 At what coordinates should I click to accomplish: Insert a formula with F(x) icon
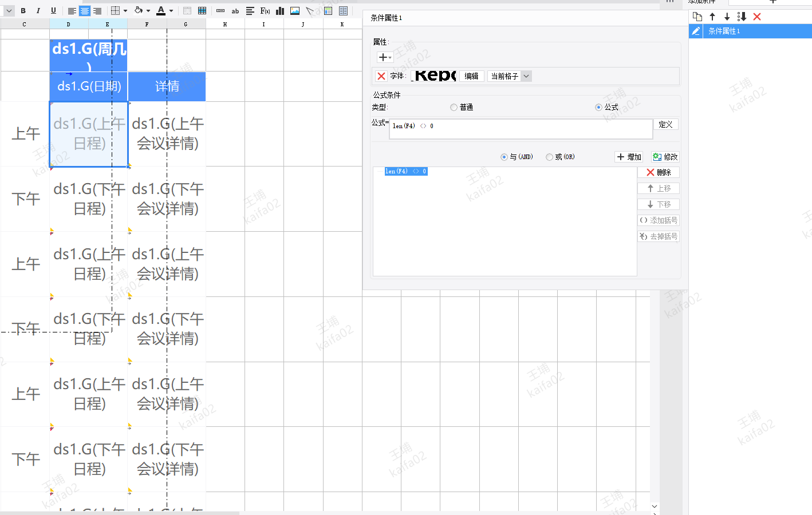click(x=265, y=10)
